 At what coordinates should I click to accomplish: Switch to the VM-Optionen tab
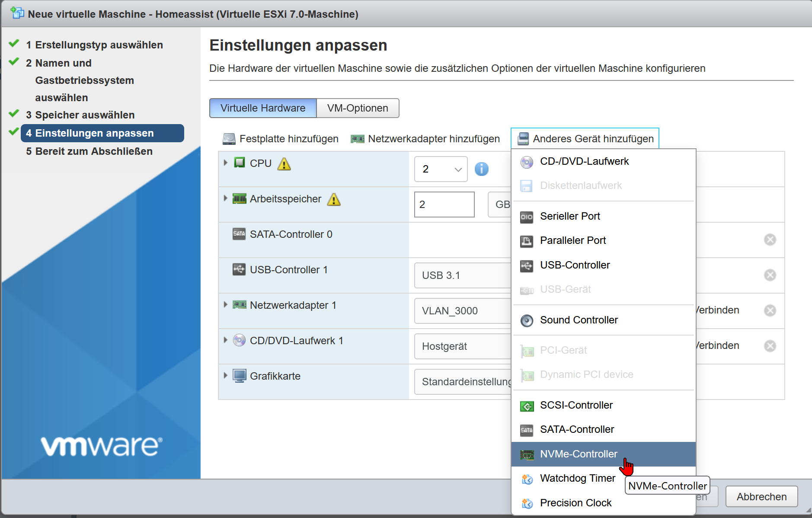tap(358, 108)
